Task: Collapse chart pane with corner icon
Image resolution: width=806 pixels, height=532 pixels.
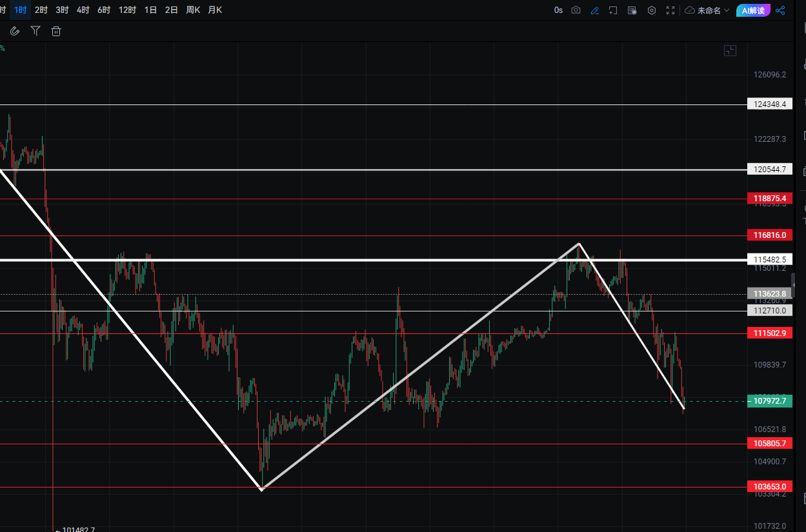Action: [x=730, y=51]
